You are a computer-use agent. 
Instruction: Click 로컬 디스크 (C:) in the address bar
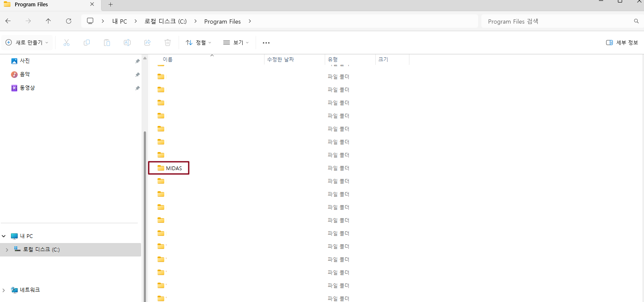click(166, 21)
